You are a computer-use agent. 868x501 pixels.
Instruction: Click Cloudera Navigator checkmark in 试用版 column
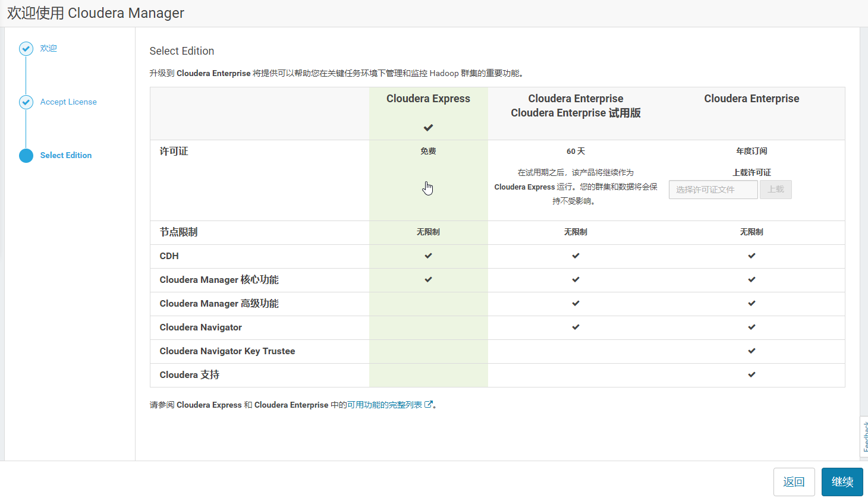tap(575, 327)
